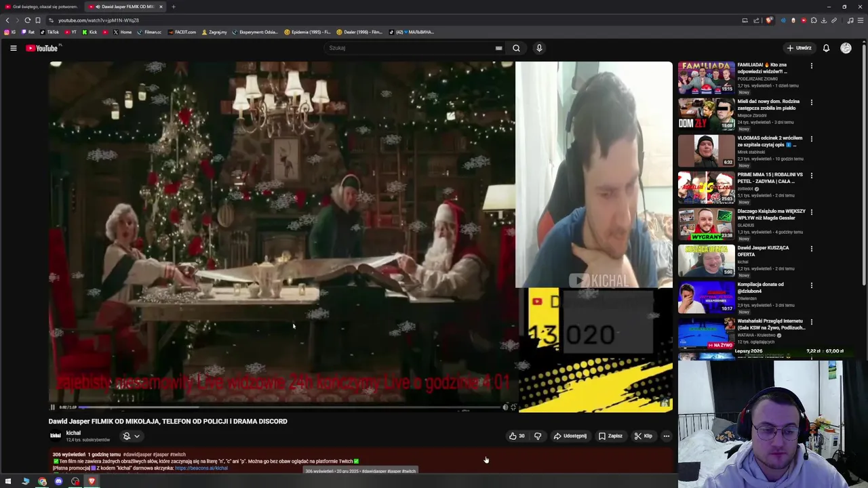Open the kichal channel name link
This screenshot has width=868, height=488.
(73, 433)
